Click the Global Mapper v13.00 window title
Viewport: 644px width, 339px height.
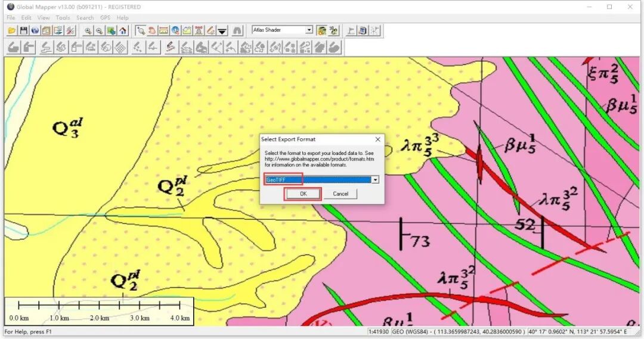(79, 7)
